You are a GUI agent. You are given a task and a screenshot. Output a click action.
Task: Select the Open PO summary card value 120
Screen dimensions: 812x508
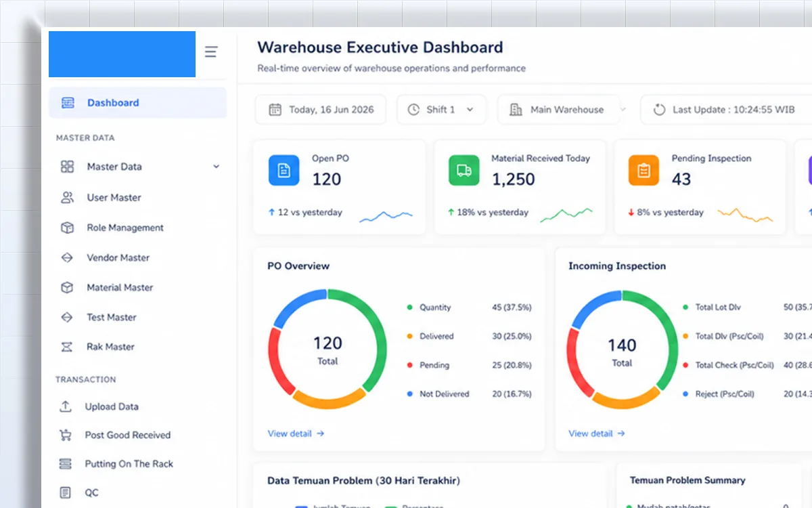pyautogui.click(x=326, y=179)
